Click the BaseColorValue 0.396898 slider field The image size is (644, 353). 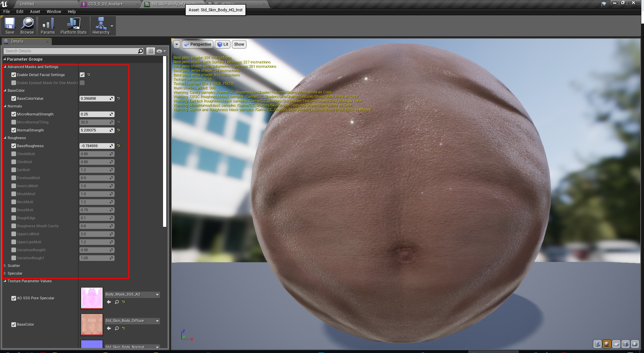pos(97,98)
